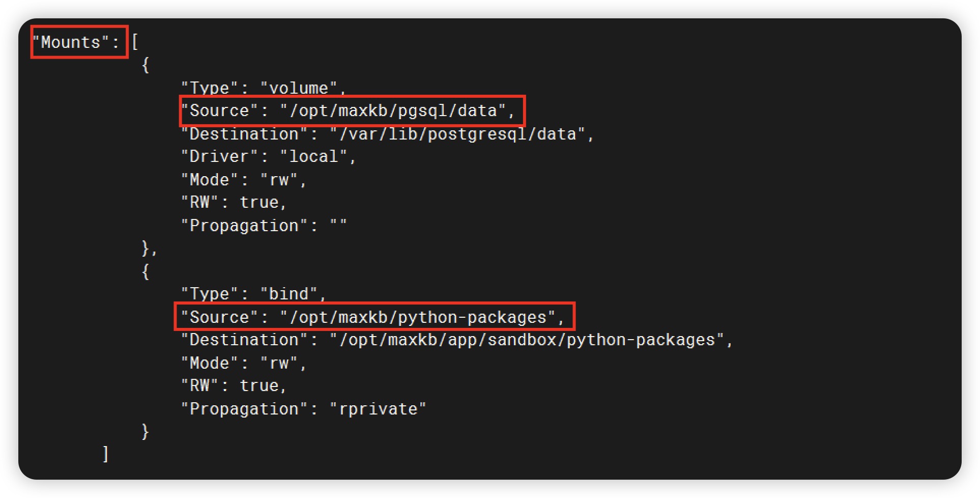Click the empty "Propagation" value line

point(264,226)
